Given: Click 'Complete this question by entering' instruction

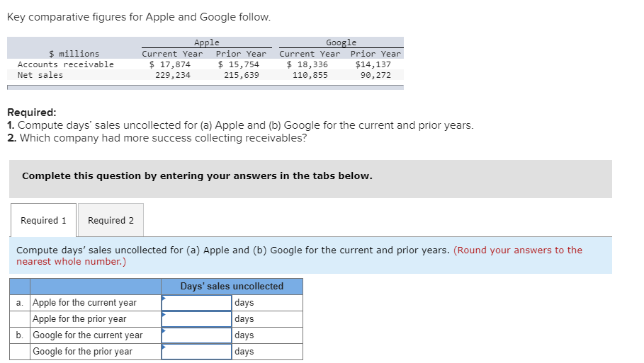Looking at the screenshot, I should 197,176.
